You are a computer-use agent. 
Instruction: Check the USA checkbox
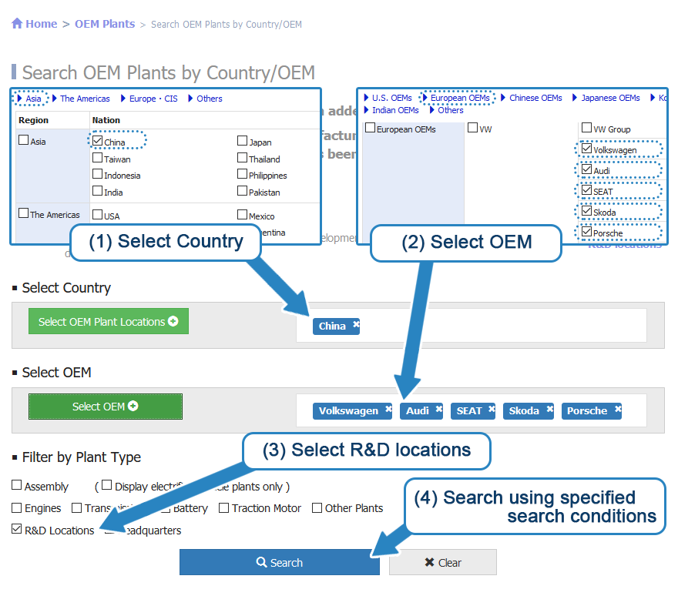[x=97, y=215]
